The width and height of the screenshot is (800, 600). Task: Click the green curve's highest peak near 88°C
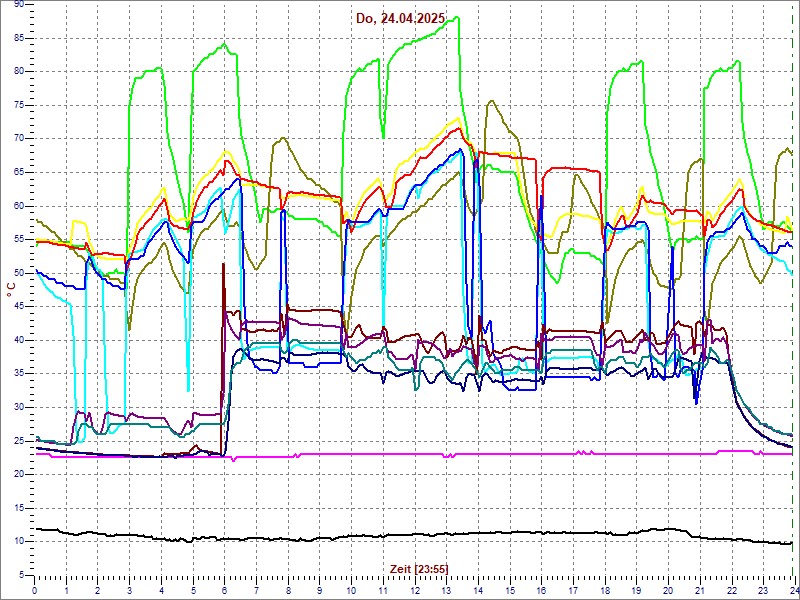point(457,18)
